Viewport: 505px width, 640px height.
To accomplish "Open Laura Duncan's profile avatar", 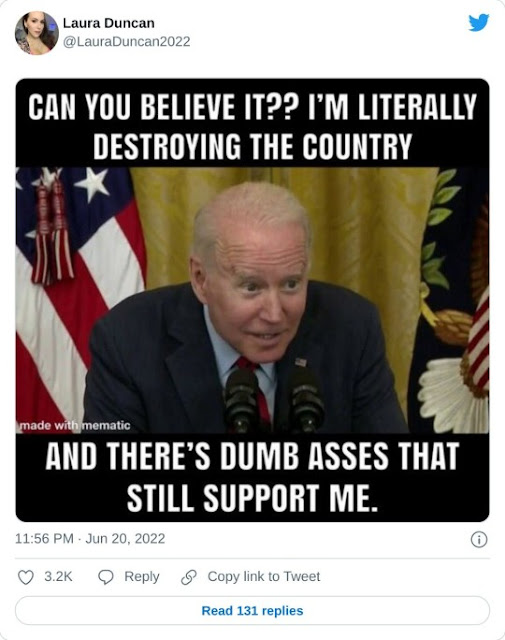I will point(37,33).
